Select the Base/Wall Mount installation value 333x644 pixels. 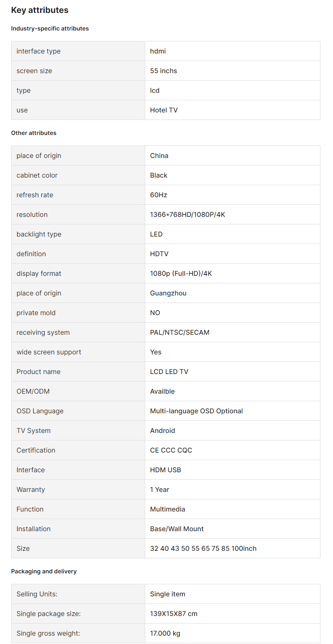click(177, 529)
